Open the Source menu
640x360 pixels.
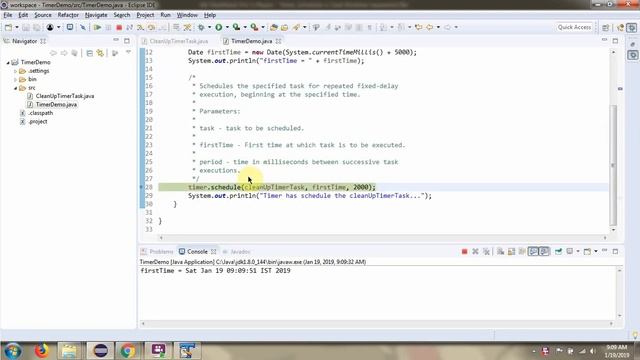pyautogui.click(x=43, y=15)
